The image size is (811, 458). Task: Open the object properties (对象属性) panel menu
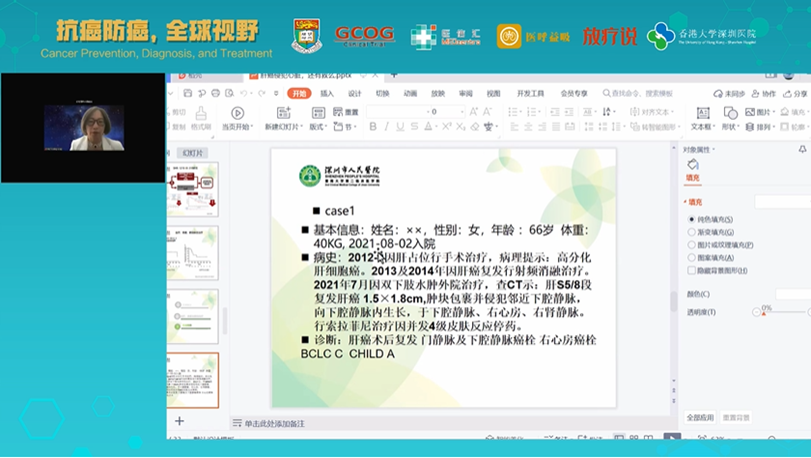(x=699, y=149)
